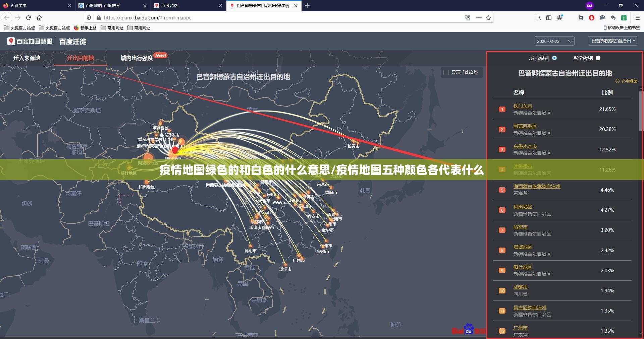
Task: Keep 城市级别 radio button selected
Action: [x=554, y=58]
